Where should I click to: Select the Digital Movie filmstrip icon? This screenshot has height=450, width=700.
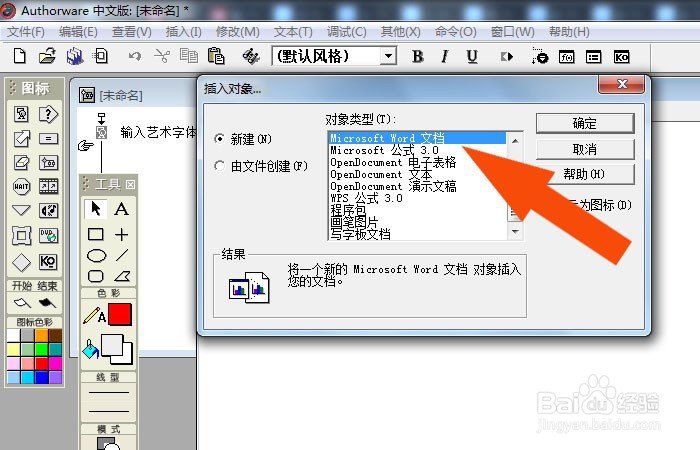click(48, 186)
